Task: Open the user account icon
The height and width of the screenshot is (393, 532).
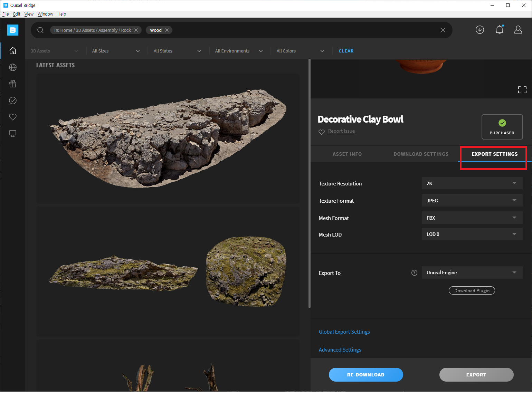Action: click(x=518, y=30)
